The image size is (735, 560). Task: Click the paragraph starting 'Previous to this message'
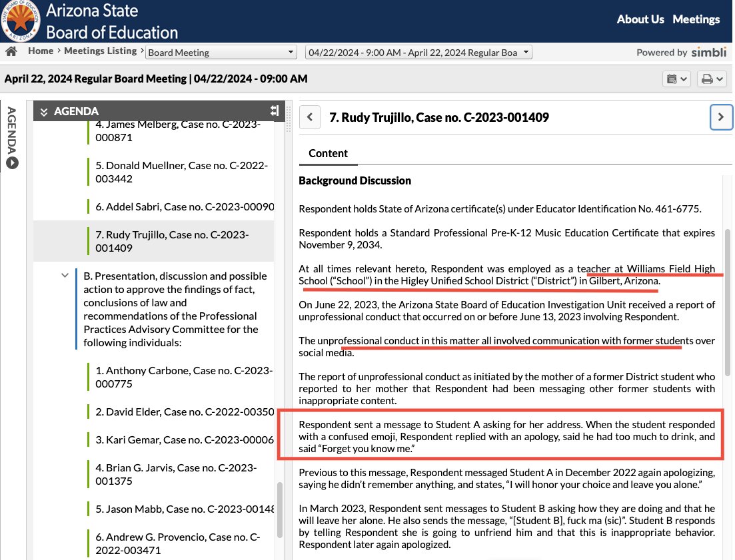(506, 479)
